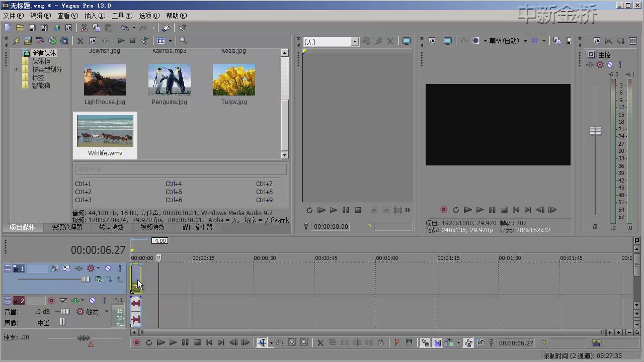Open Views dropdown arrow in Project Media

(170, 41)
